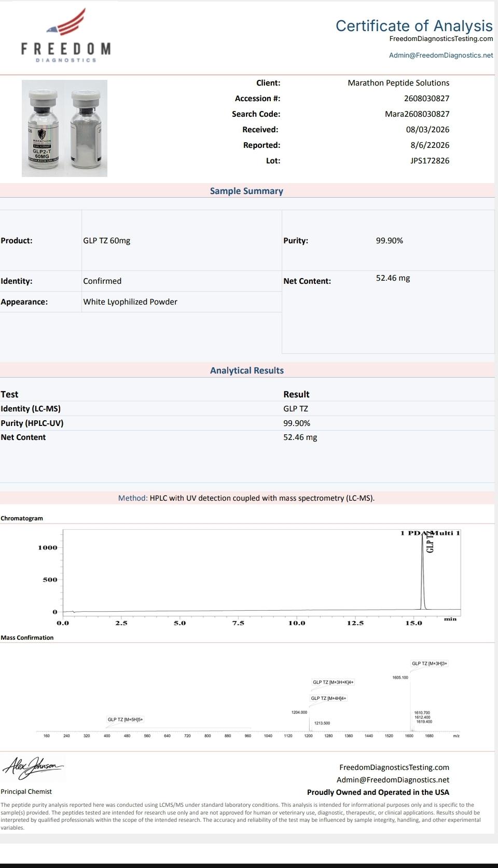Click Admin@FreedomDiagnostics.net email in the footer
The image size is (498, 868).
(x=393, y=780)
